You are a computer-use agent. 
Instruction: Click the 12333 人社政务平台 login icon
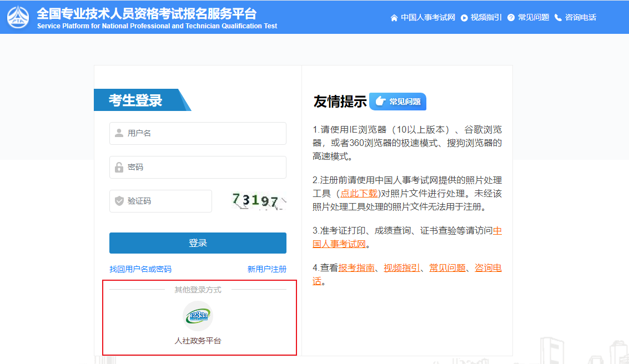tap(198, 316)
